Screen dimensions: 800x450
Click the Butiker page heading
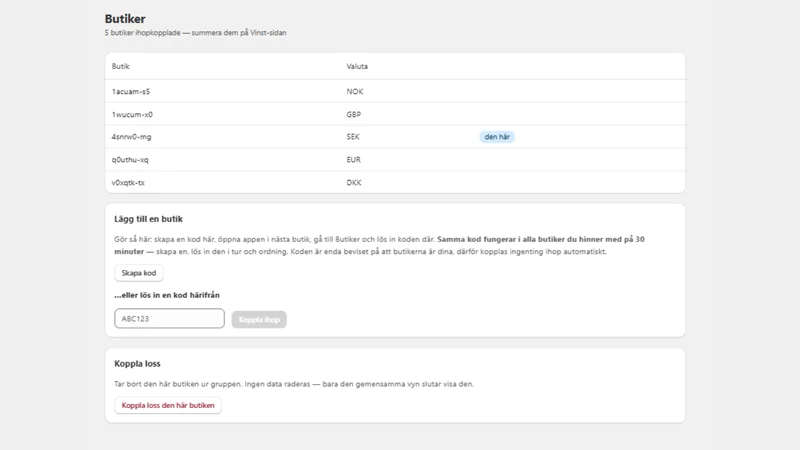[125, 19]
